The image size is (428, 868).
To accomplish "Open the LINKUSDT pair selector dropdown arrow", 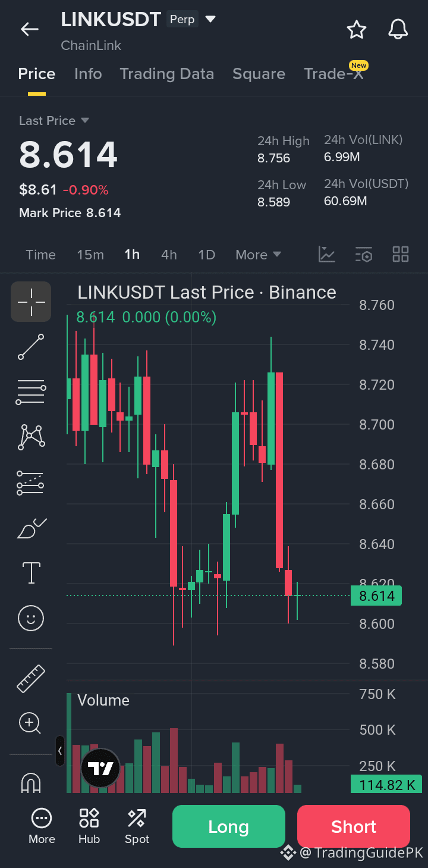I will 210,19.
